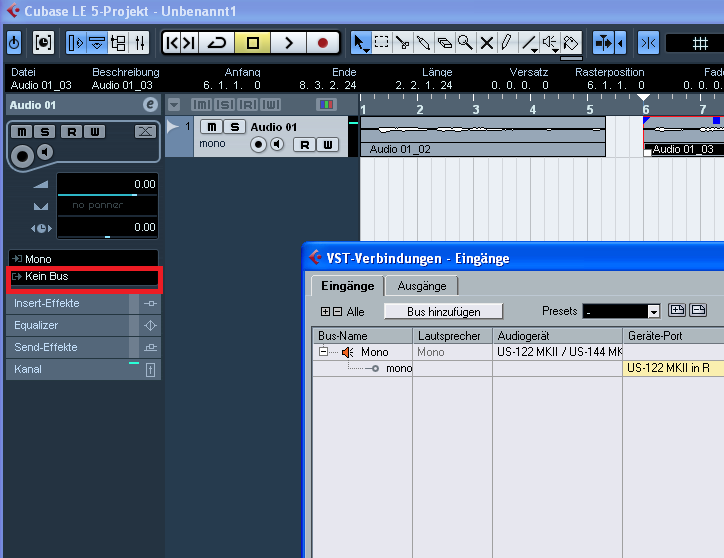Stop playback with the yellow Stop button

click(x=253, y=43)
